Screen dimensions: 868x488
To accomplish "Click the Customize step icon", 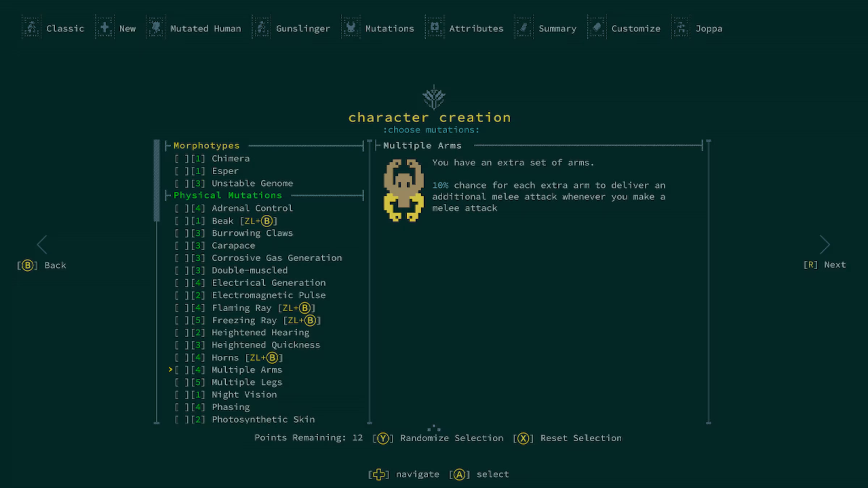I will point(597,27).
